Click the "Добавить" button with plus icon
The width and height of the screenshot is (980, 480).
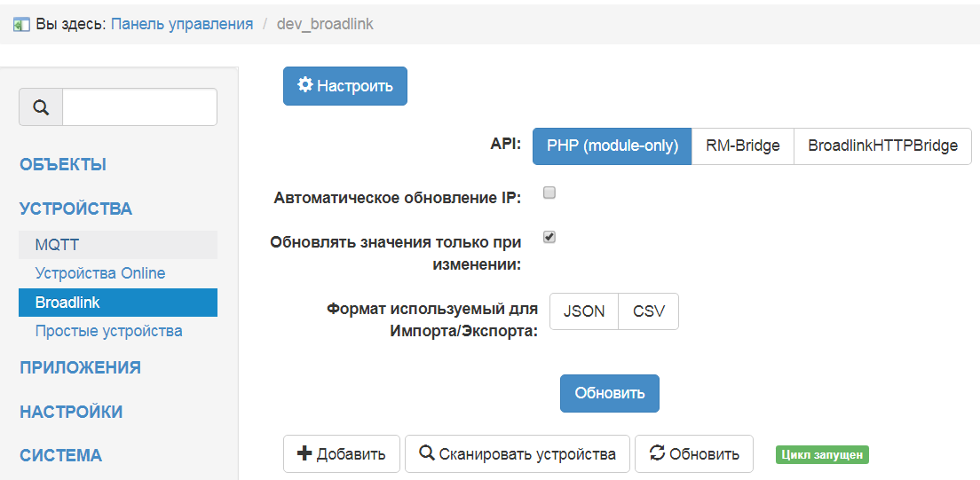tap(342, 453)
